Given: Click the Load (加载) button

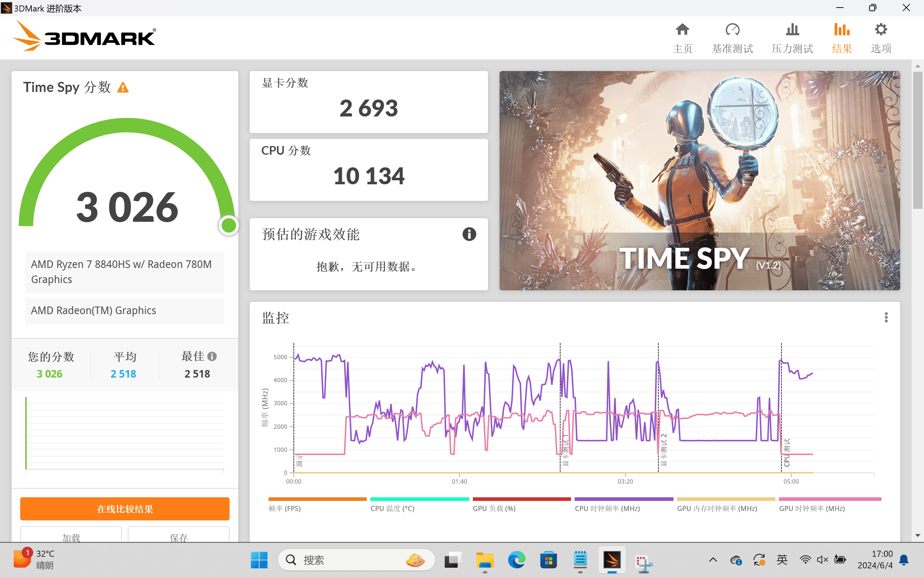Looking at the screenshot, I should (x=71, y=536).
